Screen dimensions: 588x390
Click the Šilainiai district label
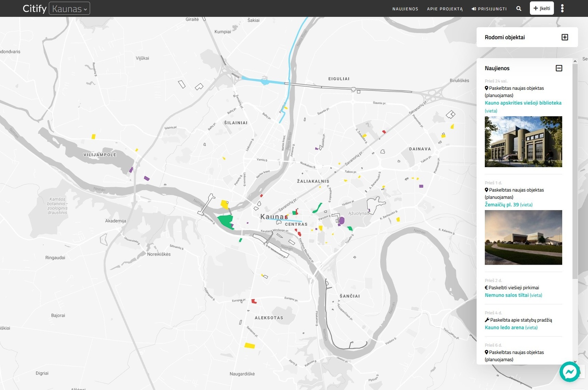click(236, 123)
